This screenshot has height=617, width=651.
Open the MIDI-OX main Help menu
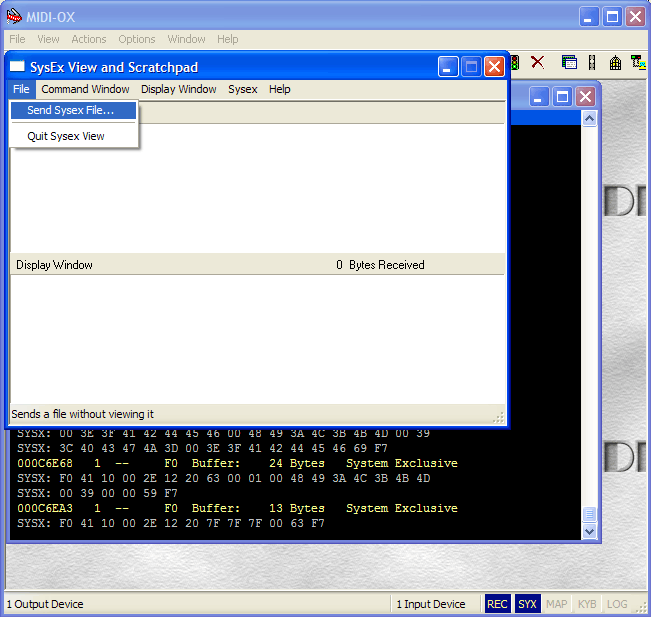coord(228,39)
